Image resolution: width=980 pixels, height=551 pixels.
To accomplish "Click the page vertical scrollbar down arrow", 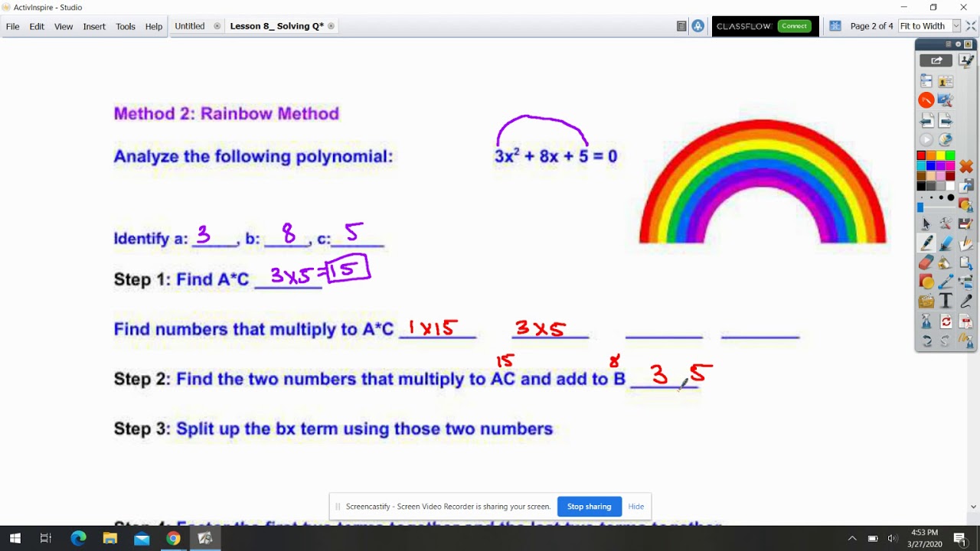I will [x=974, y=507].
